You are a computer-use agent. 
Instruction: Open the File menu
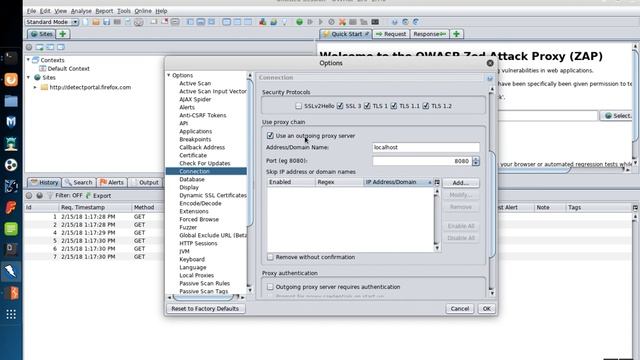[31, 11]
